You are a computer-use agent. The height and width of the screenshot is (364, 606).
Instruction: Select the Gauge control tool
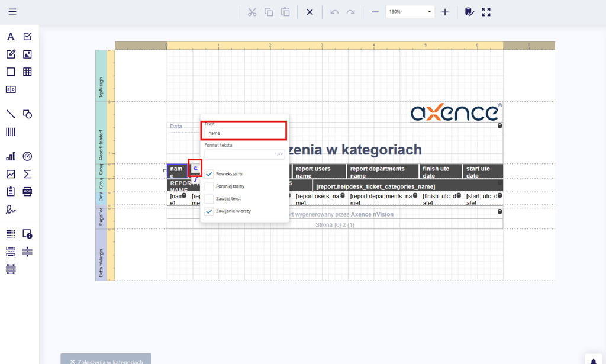pyautogui.click(x=27, y=156)
